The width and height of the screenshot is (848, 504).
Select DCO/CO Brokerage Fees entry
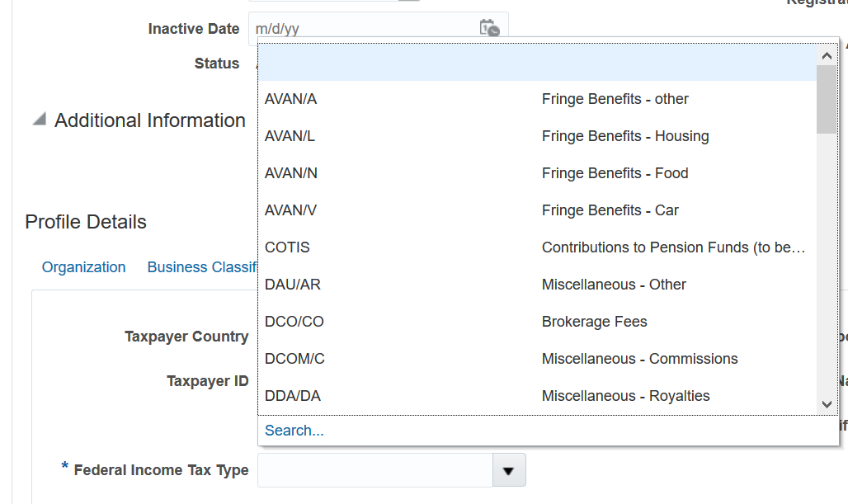[412, 321]
